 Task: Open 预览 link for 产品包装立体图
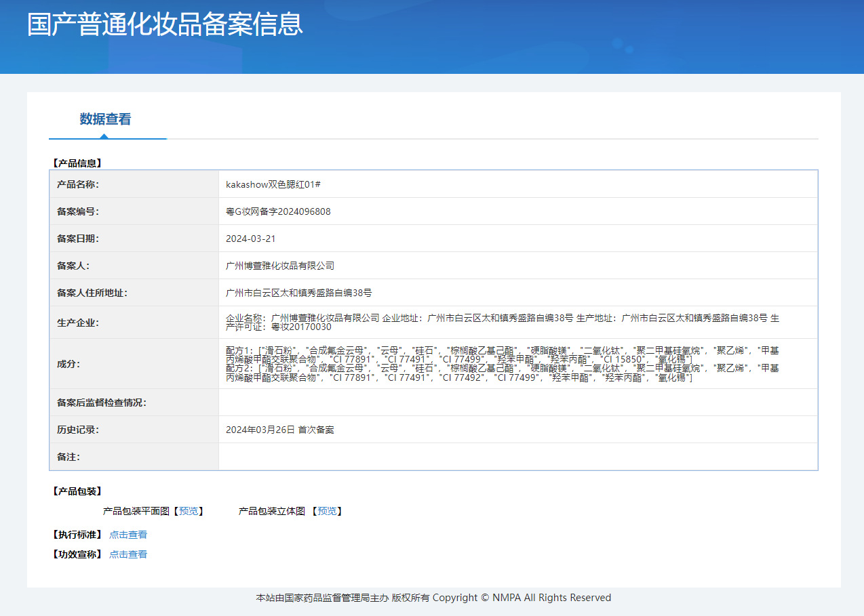[x=327, y=511]
